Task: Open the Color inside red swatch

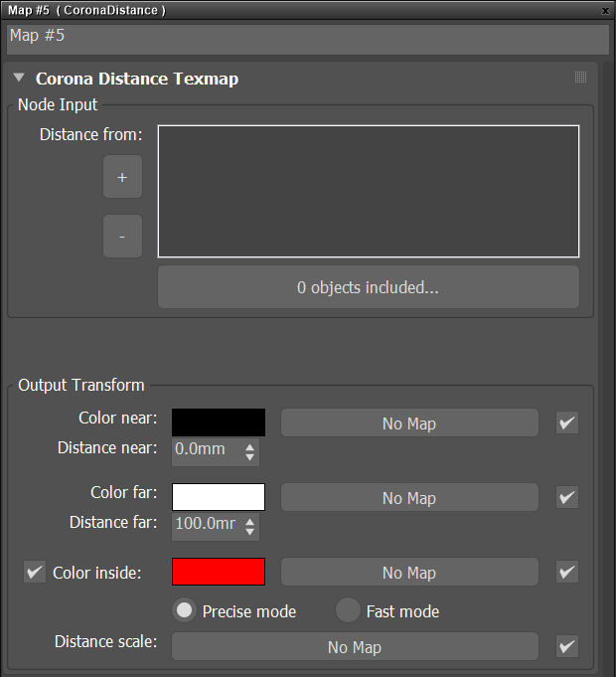Action: pos(219,572)
